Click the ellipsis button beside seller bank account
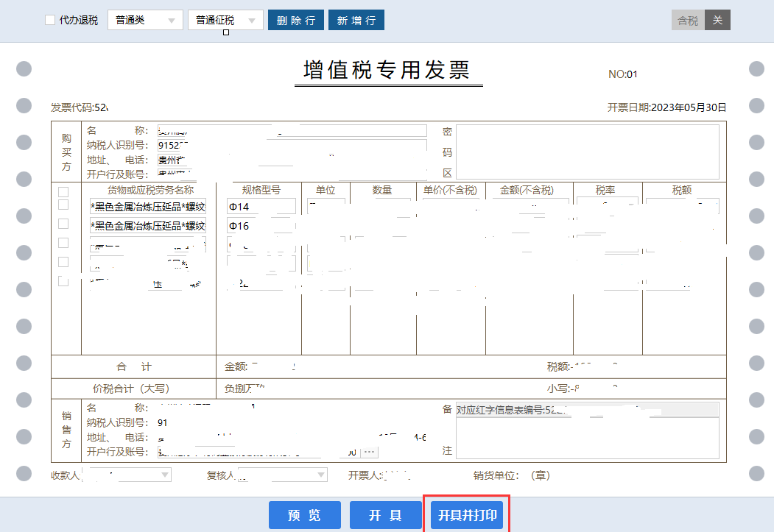This screenshot has height=532, width=774. [370, 452]
